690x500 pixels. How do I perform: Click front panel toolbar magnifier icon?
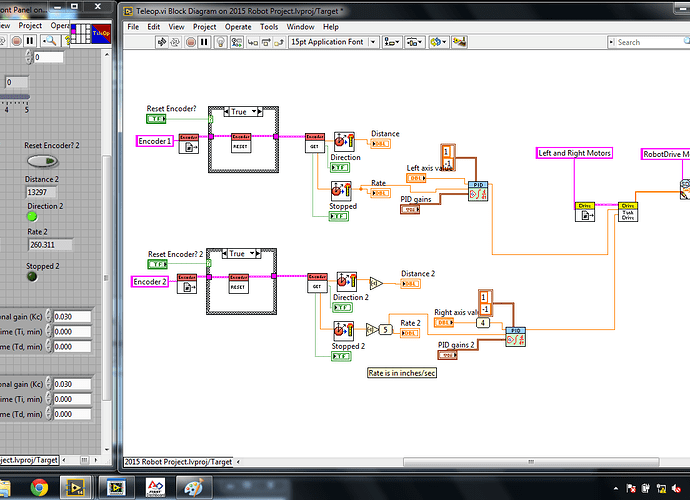49,41
